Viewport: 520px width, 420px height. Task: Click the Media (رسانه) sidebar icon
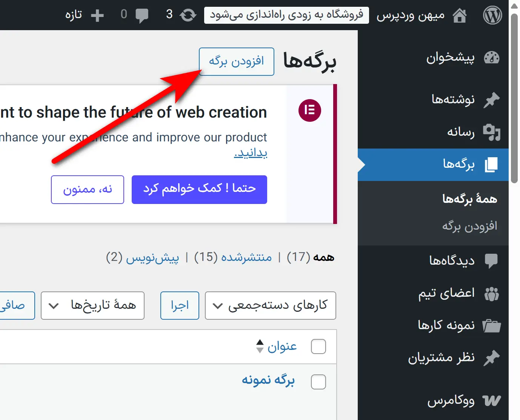coord(491,132)
